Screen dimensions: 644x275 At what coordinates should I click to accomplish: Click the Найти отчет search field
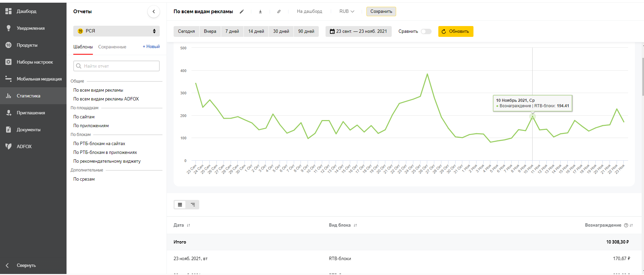(x=117, y=66)
